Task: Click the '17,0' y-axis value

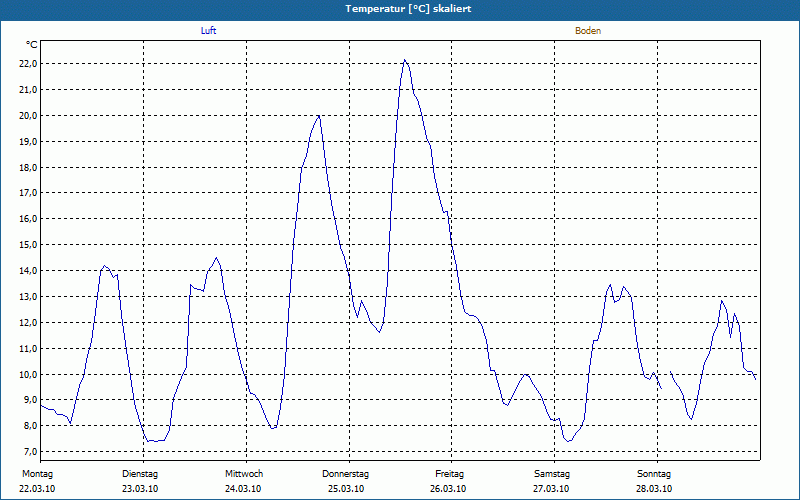Action: coord(28,193)
